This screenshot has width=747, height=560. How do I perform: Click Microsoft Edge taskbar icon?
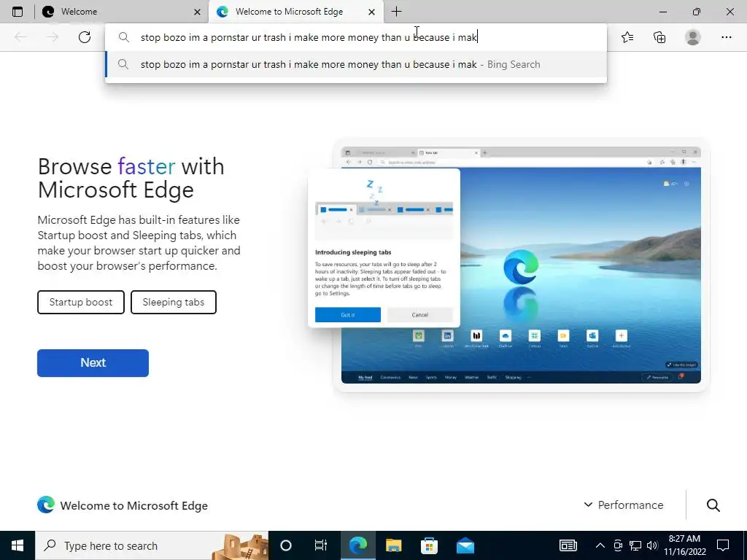357,545
